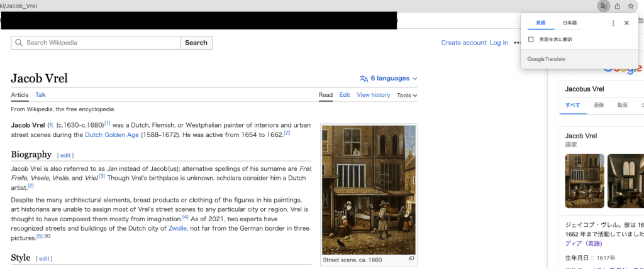This screenshot has width=644, height=269.
Task: Click the share page icon
Action: [618, 6]
